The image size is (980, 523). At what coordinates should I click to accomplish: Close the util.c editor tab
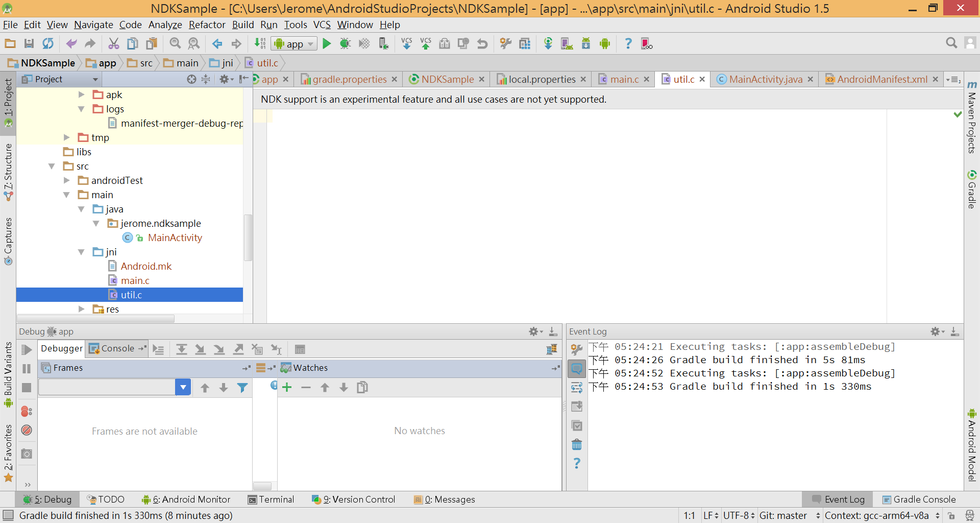[x=702, y=79]
